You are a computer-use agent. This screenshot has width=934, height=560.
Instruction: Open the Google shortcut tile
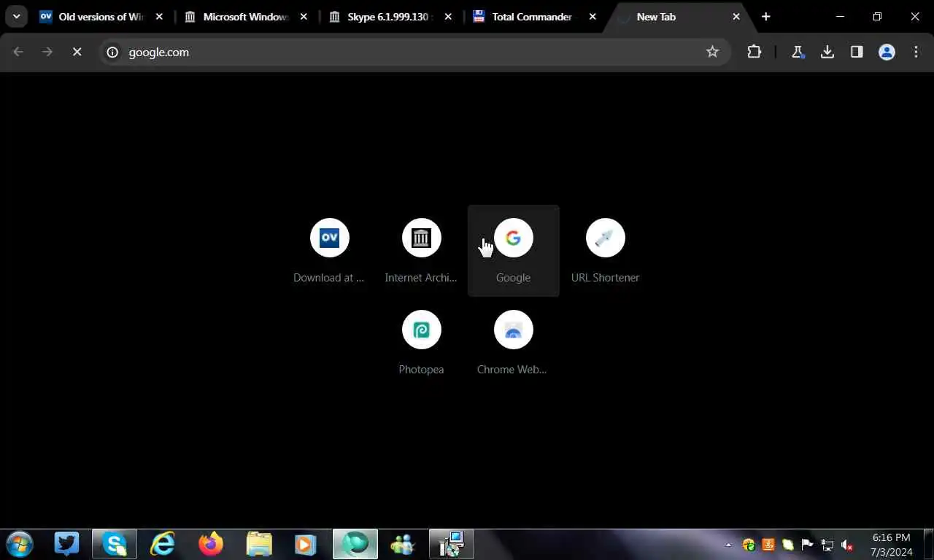pyautogui.click(x=513, y=251)
